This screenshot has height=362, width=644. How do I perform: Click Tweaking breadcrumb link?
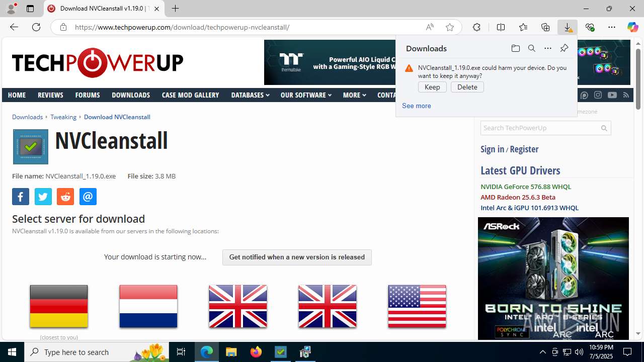(x=63, y=117)
